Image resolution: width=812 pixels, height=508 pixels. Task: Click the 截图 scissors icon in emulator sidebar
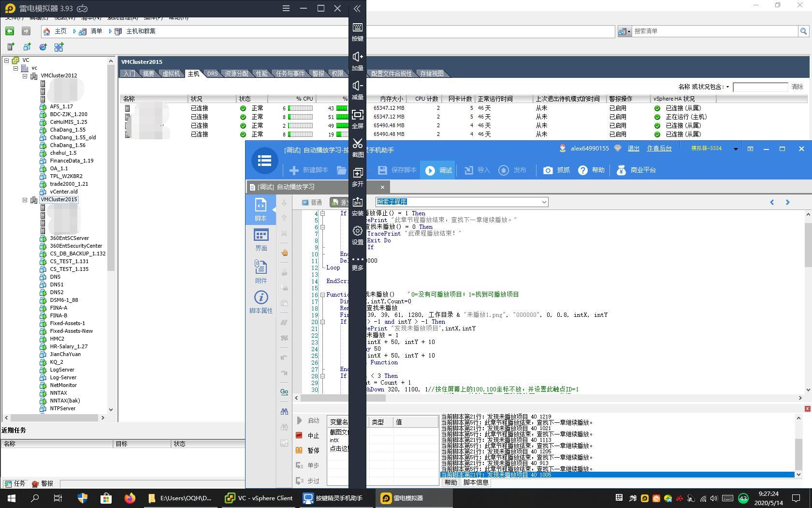[x=357, y=144]
